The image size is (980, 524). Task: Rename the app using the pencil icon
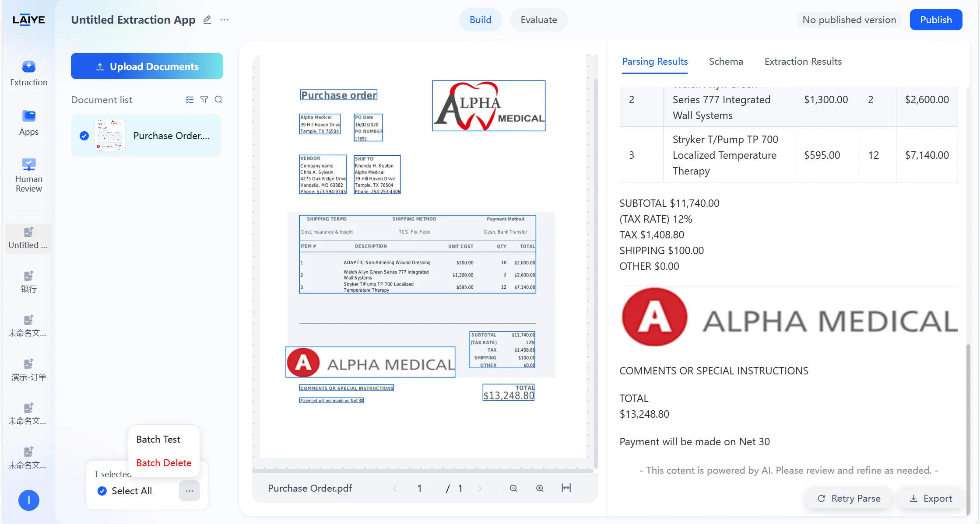coord(207,20)
